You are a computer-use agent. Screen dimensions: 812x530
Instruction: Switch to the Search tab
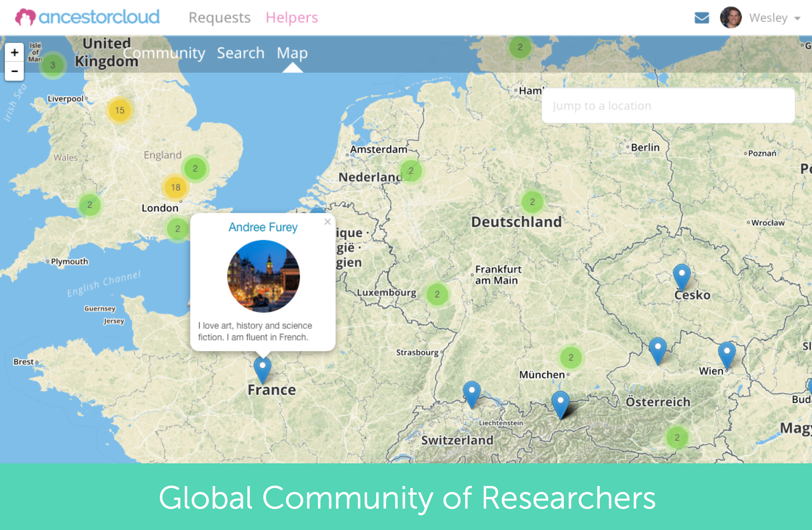(x=240, y=53)
